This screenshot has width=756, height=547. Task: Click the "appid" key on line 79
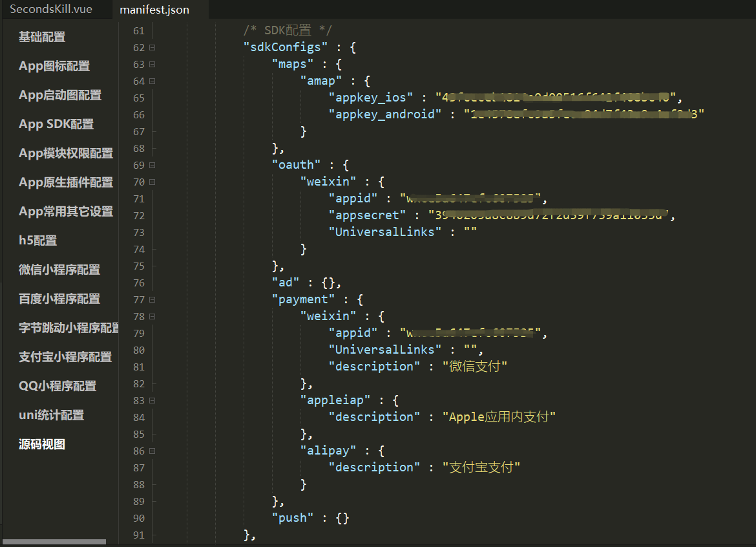(x=353, y=333)
